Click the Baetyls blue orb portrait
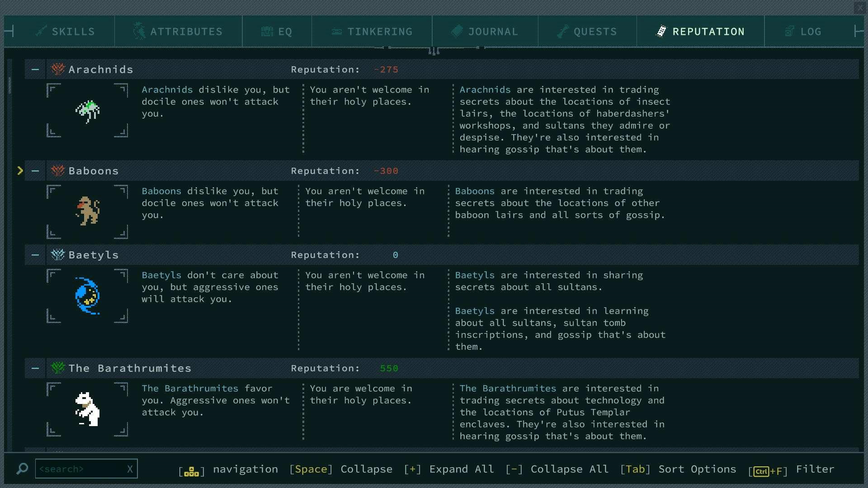Viewport: 868px width, 488px height. tap(87, 296)
